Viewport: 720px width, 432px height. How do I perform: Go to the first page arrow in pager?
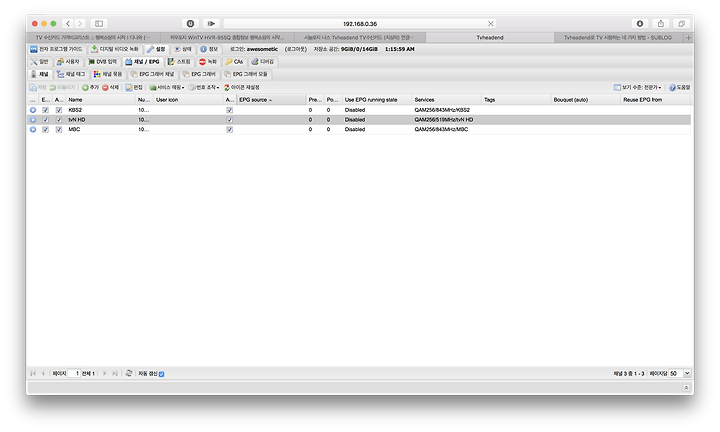point(33,373)
